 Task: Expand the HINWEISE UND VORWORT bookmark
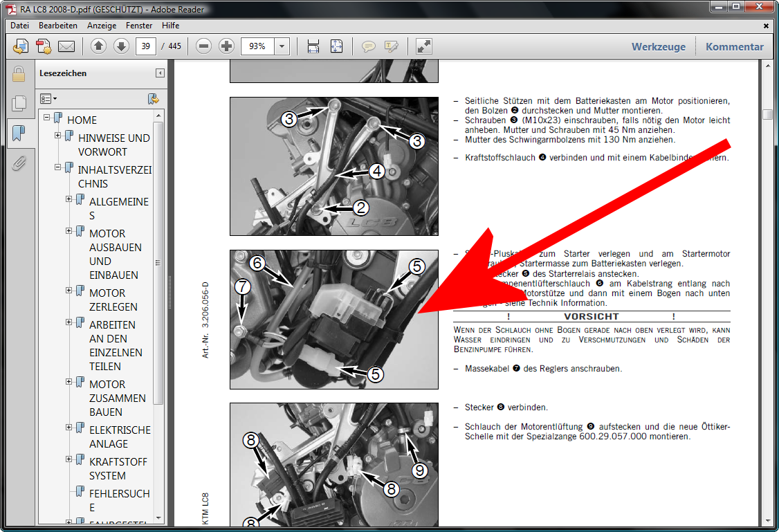pos(58,136)
